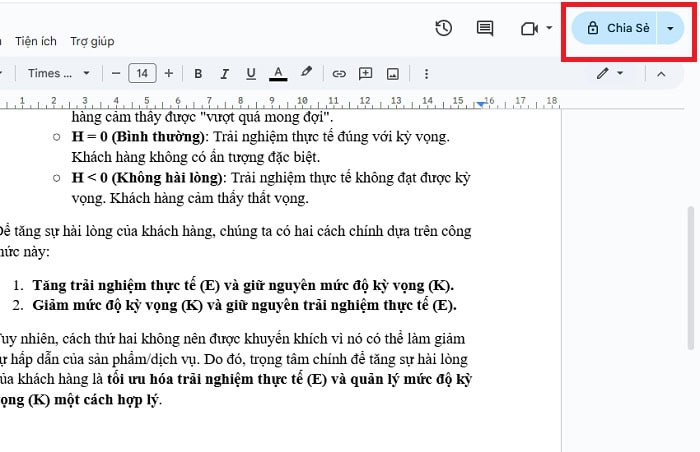Show all comments icon
This screenshot has height=452, width=700.
[x=485, y=29]
